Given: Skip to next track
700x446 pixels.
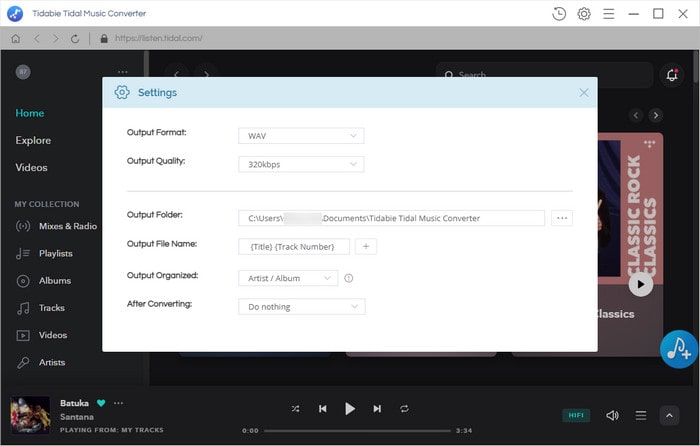Looking at the screenshot, I should [x=377, y=408].
